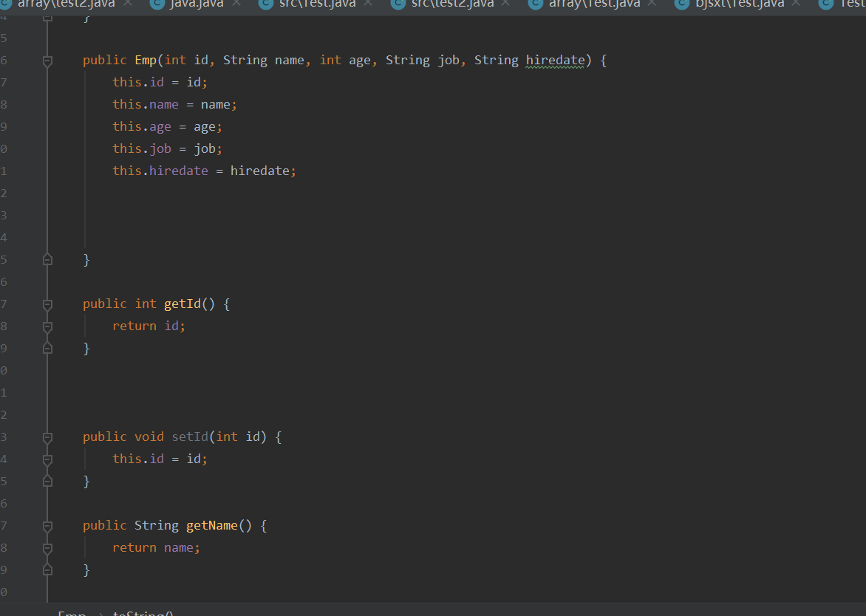Collapse the getName() method fold marker
Viewport: 866px width, 616px height.
tap(47, 526)
